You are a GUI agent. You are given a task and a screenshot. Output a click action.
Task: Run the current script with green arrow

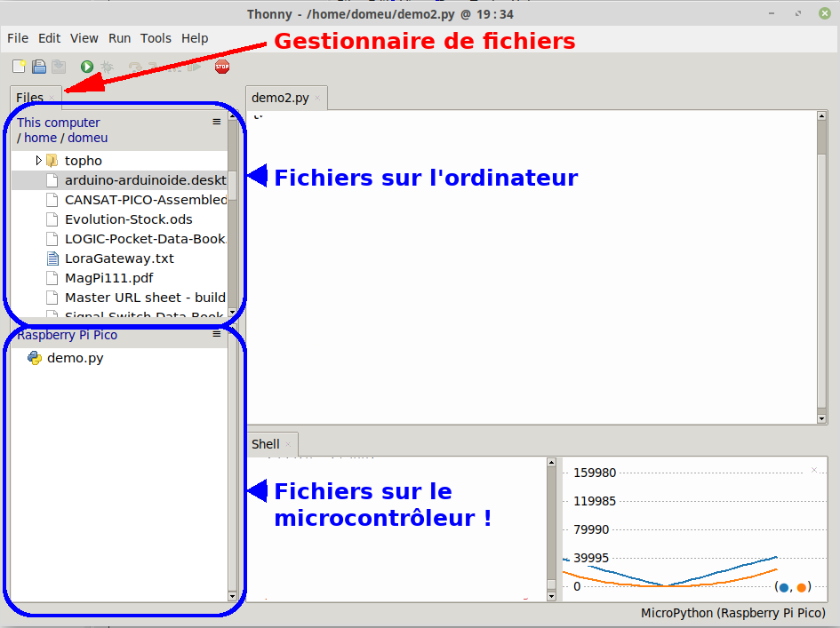tap(87, 67)
